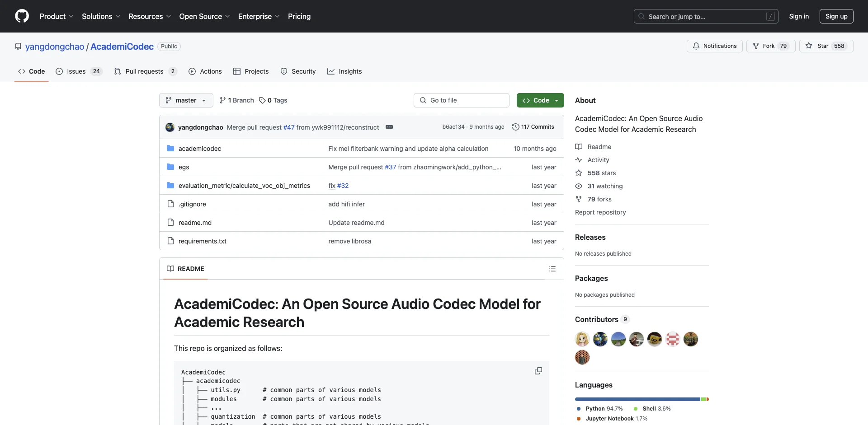Screen dimensions: 868x425
Task: View the 79 forks link
Action: pyautogui.click(x=593, y=199)
